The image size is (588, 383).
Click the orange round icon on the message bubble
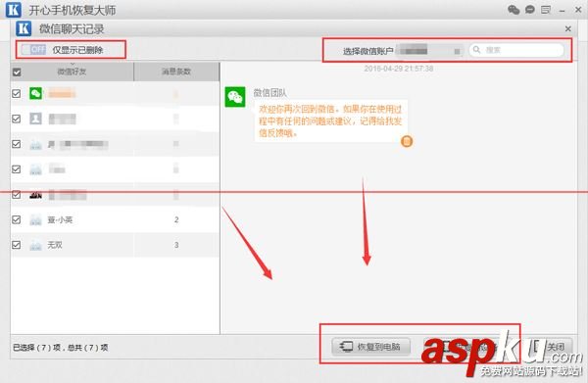point(407,141)
